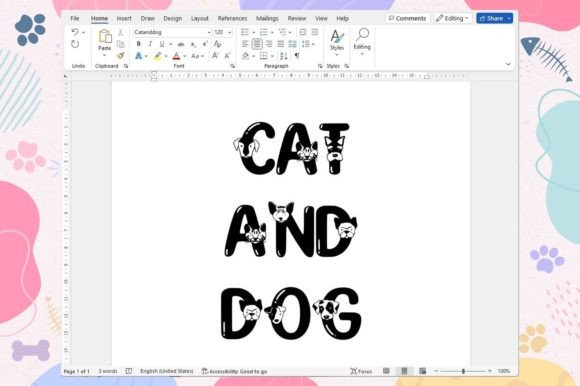Image resolution: width=580 pixels, height=386 pixels.
Task: Open the Styles pane launcher
Action: (x=347, y=66)
